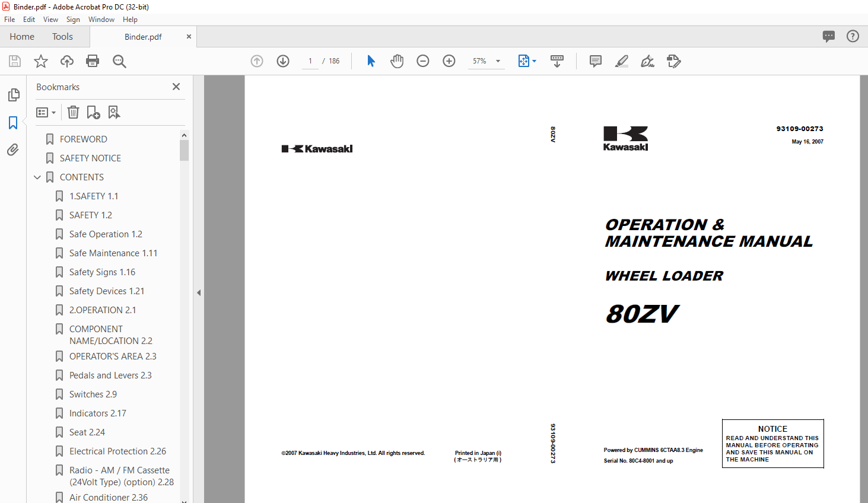This screenshot has width=868, height=503.
Task: Open the View menu
Action: (x=50, y=20)
